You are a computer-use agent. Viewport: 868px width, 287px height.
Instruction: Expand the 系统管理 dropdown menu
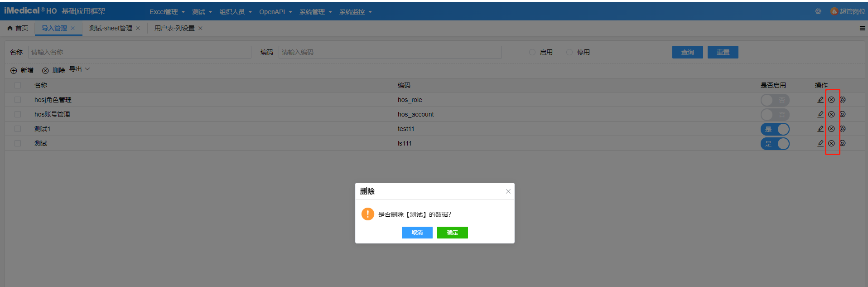pyautogui.click(x=315, y=12)
